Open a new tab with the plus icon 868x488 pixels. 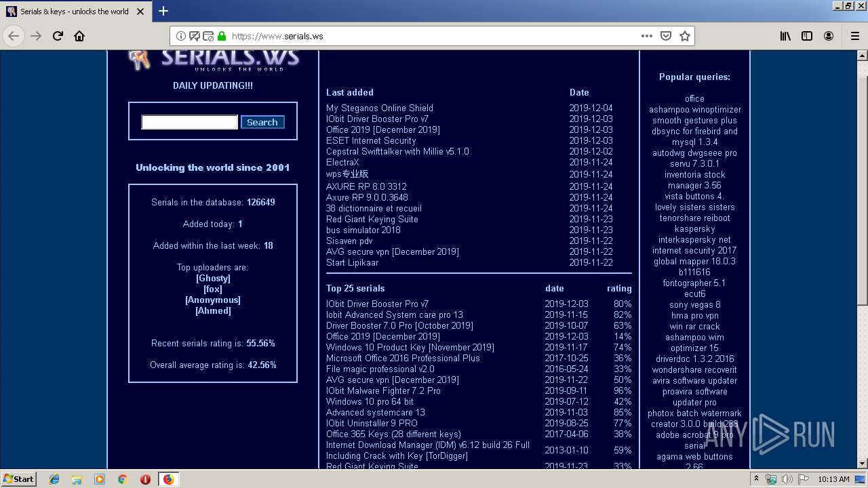(x=163, y=11)
